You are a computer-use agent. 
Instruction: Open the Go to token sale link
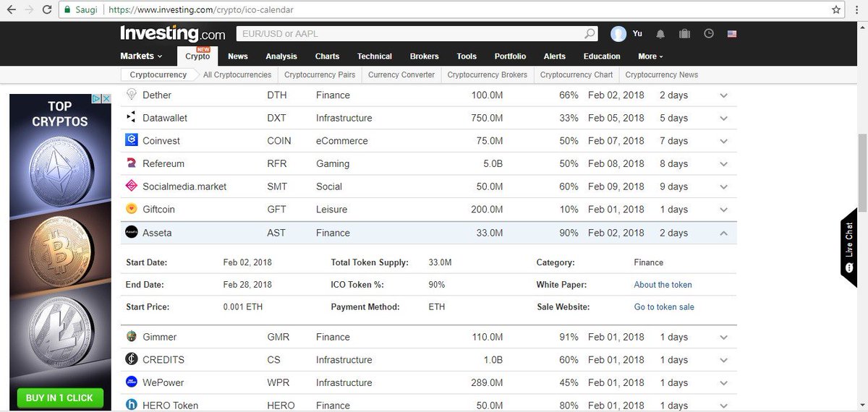coord(664,307)
